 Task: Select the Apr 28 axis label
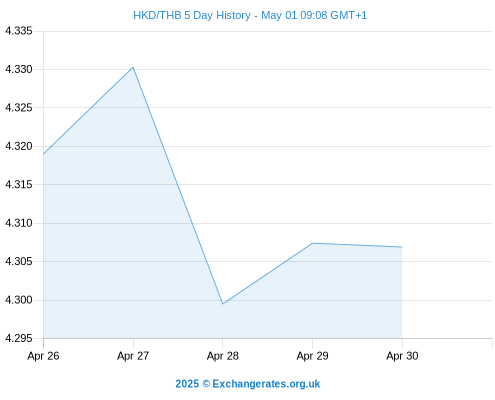pyautogui.click(x=223, y=356)
